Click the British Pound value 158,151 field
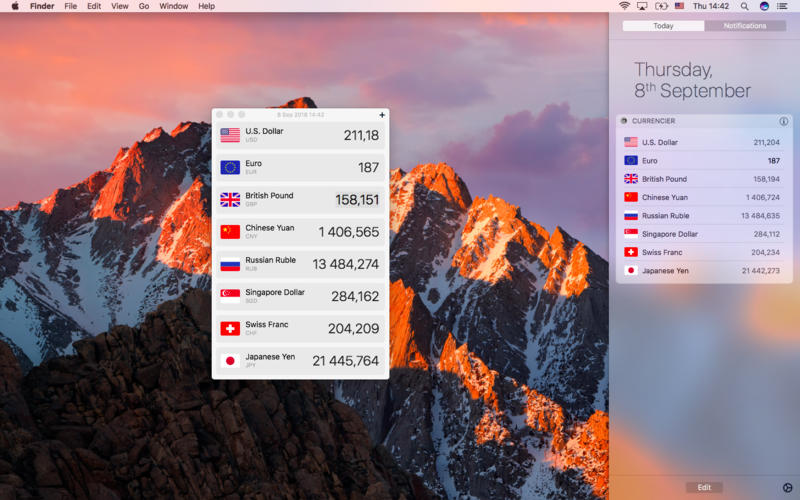This screenshot has height=500, width=800. tap(357, 200)
